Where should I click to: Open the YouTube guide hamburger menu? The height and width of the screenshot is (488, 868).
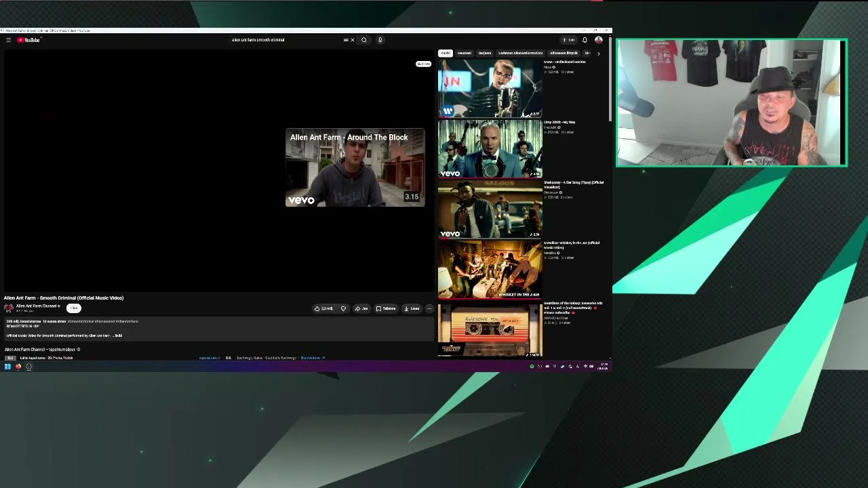8,40
